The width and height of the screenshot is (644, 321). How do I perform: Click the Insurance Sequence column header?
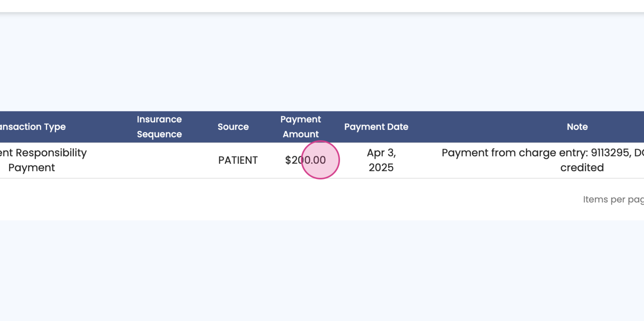pyautogui.click(x=159, y=127)
